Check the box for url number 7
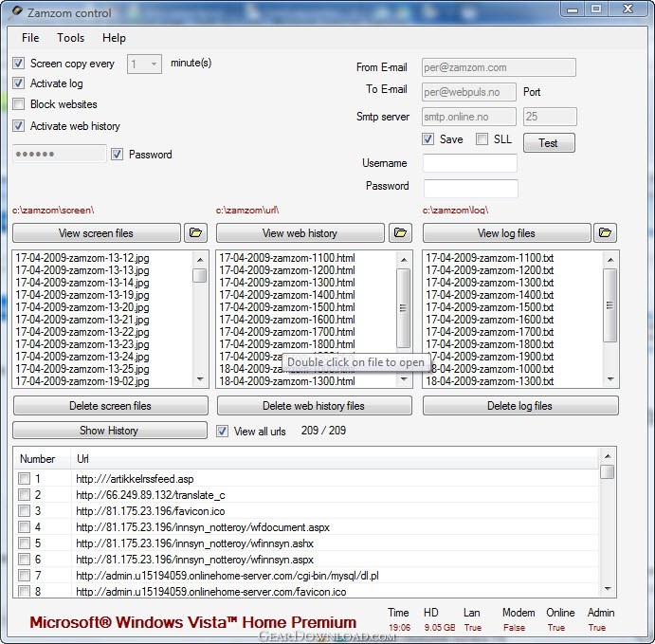The width and height of the screenshot is (655, 644). (25, 576)
